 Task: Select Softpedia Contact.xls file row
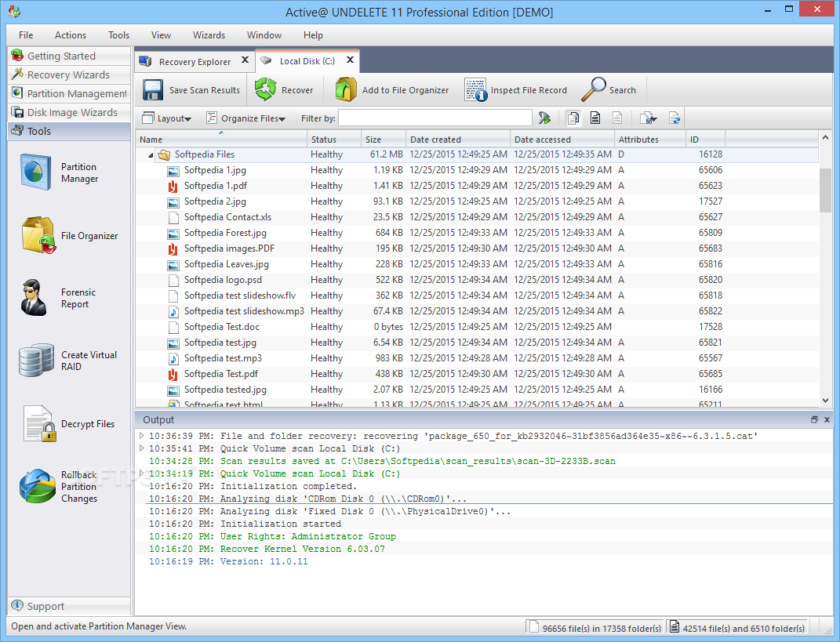477,217
